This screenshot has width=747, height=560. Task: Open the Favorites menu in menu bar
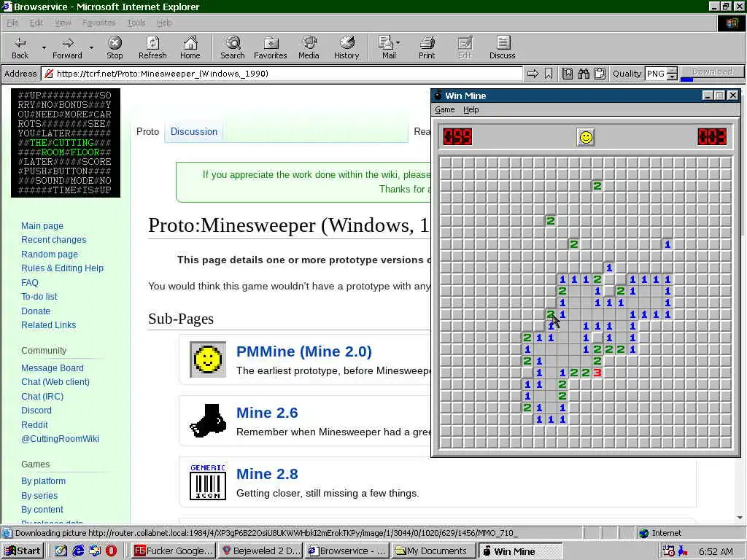click(x=98, y=23)
